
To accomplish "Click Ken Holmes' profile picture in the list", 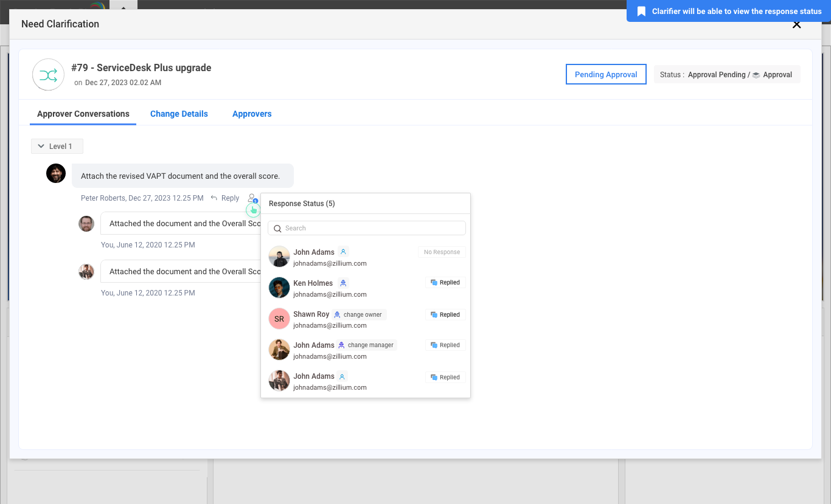I will pyautogui.click(x=279, y=288).
